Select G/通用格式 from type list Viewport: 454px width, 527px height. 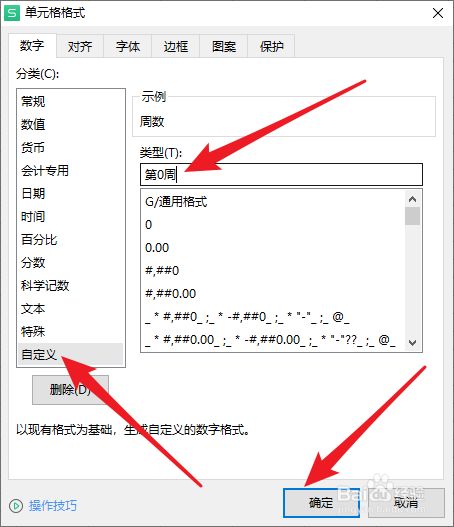coord(273,202)
